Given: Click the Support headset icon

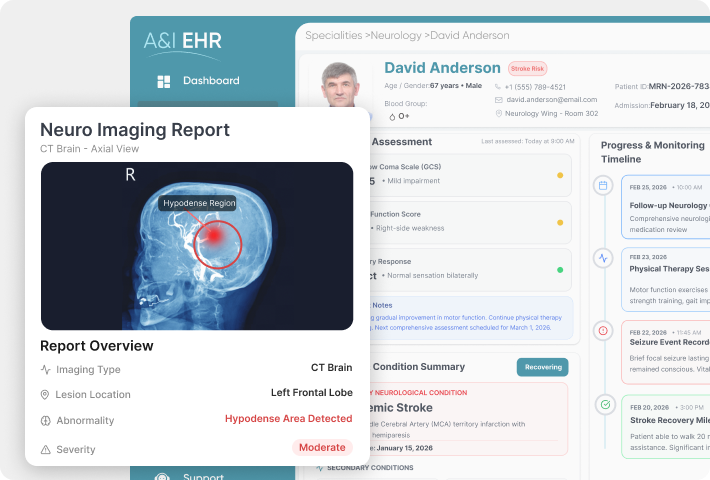Looking at the screenshot, I should click(162, 476).
